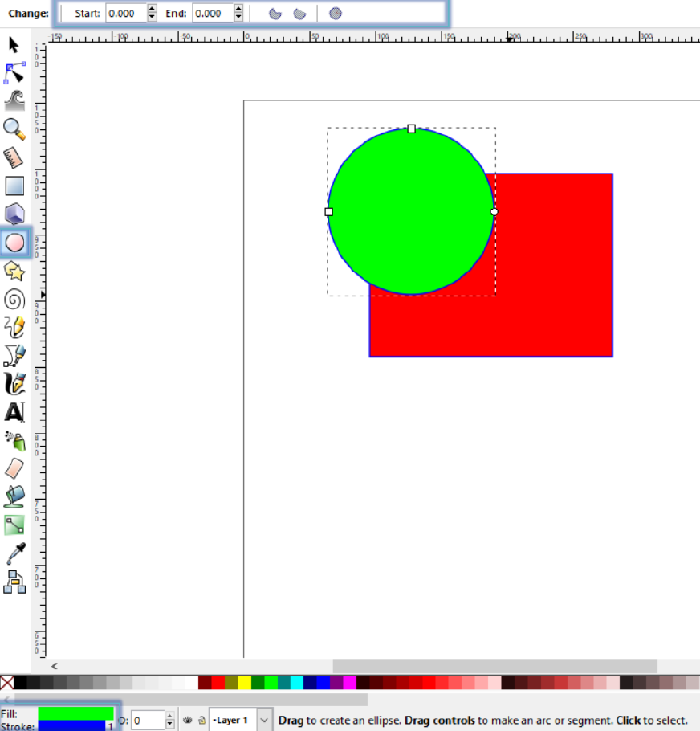Pick the Pencil freehand tool
Image resolution: width=700 pixels, height=731 pixels.
pos(14,327)
